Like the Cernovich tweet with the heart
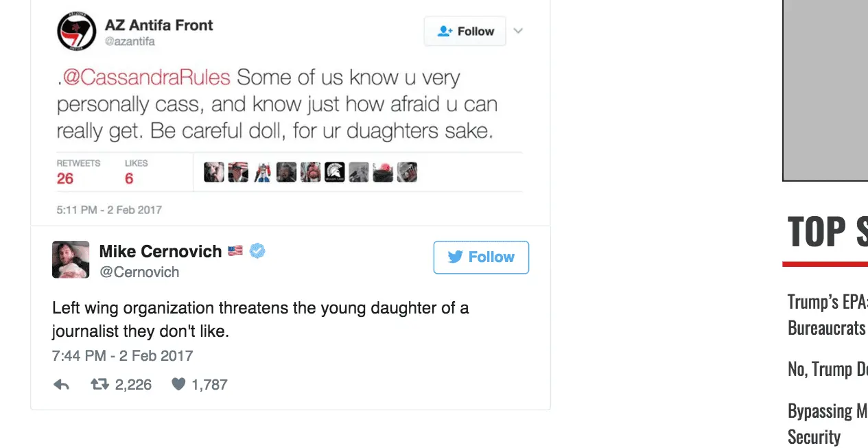Screen dimensions: 868x448 [x=178, y=385]
